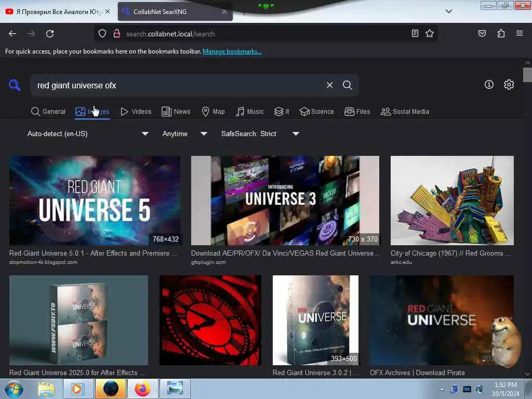Switch to the Science category
532x399 pixels.
click(316, 111)
